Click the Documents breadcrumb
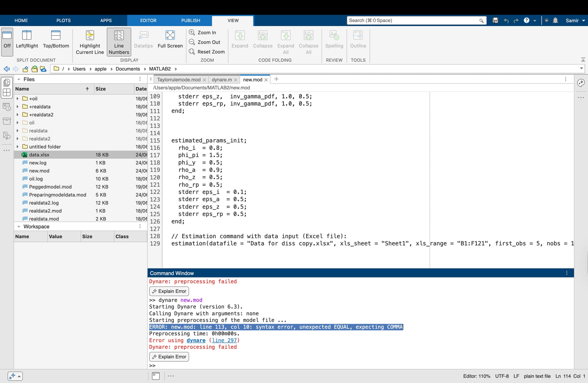 128,69
